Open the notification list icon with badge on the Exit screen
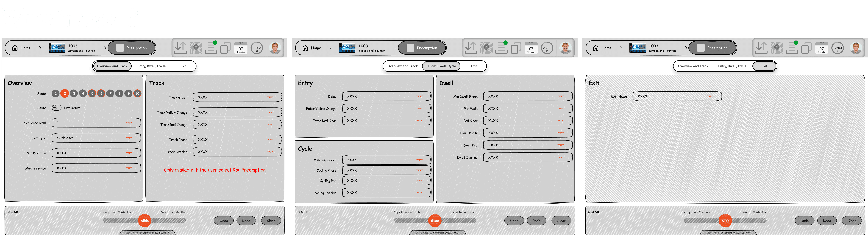The image size is (868, 238). (792, 48)
